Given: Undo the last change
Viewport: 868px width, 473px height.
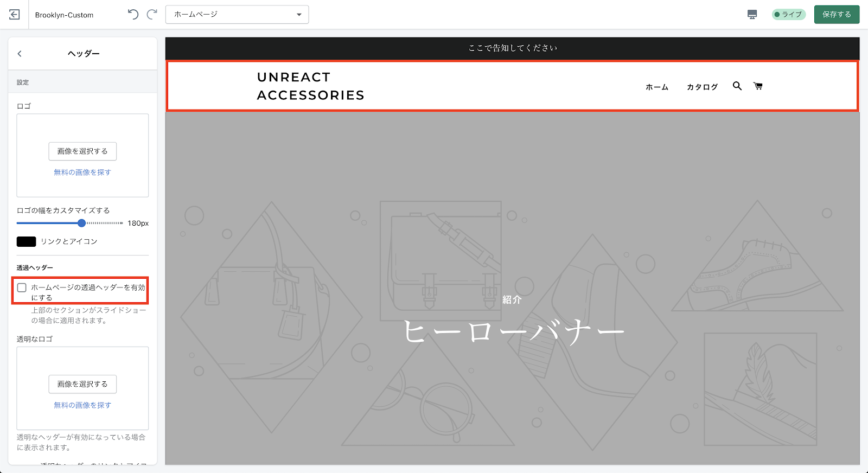Looking at the screenshot, I should (133, 15).
